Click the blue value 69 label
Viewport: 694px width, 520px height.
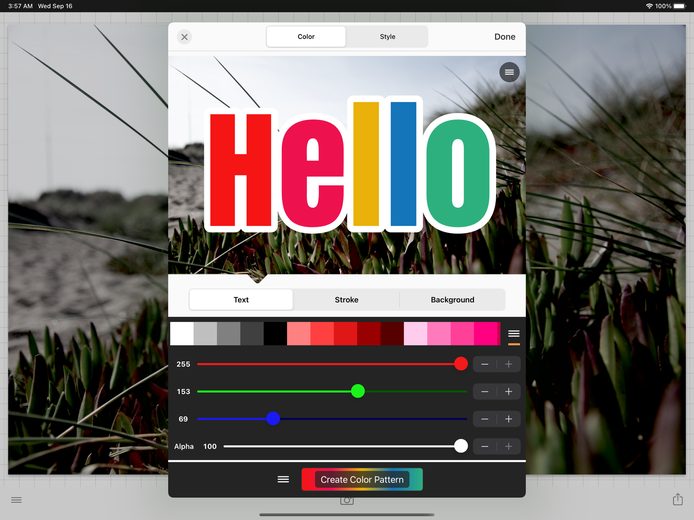point(183,419)
